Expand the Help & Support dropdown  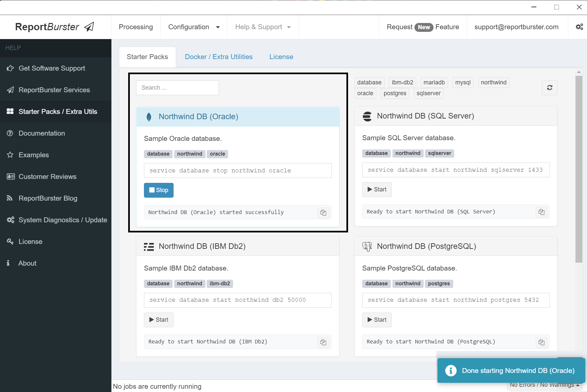pos(263,27)
